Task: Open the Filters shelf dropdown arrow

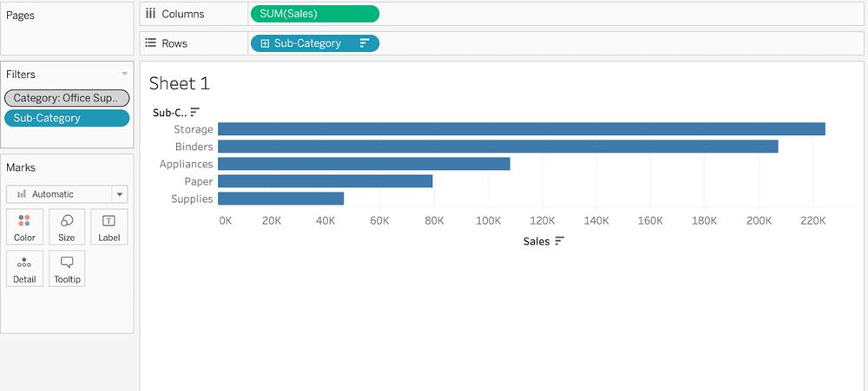Action: pyautogui.click(x=124, y=75)
